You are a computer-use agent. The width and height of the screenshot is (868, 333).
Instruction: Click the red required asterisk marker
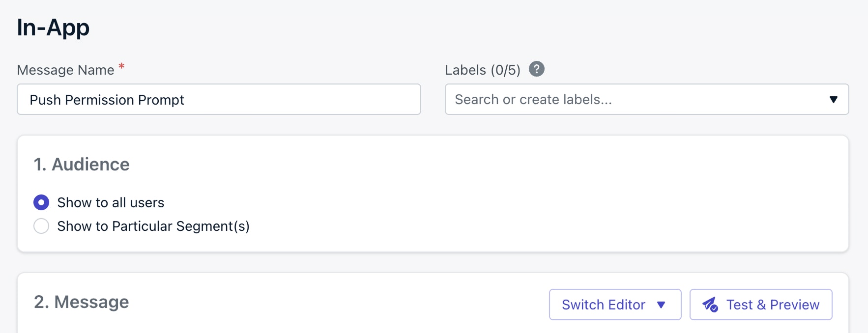[x=121, y=66]
